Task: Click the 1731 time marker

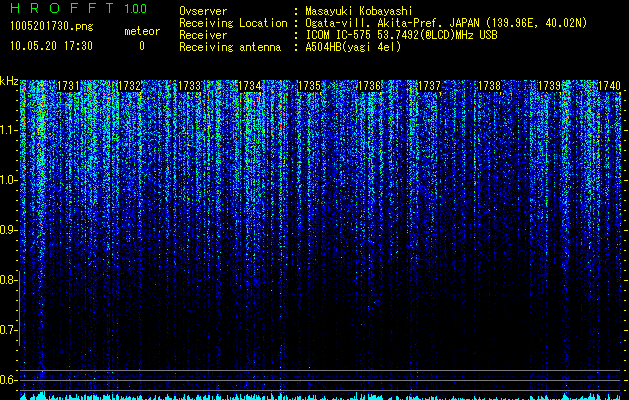Action: (69, 86)
